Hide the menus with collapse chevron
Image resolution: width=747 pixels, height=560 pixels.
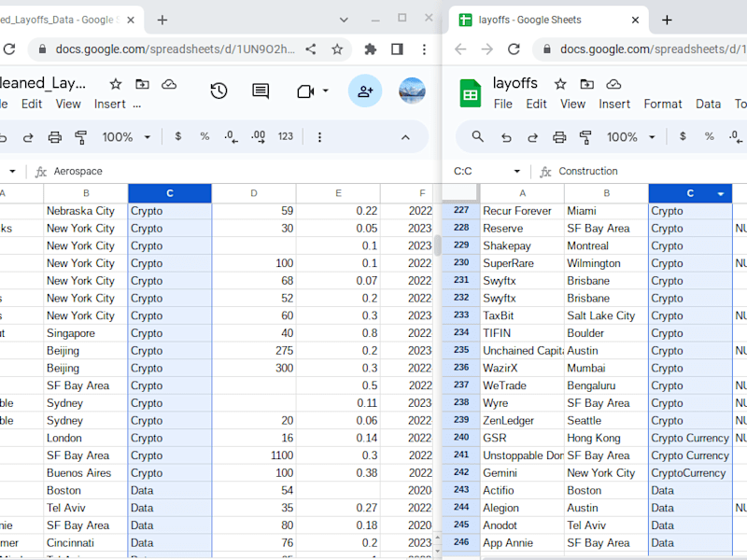[405, 137]
